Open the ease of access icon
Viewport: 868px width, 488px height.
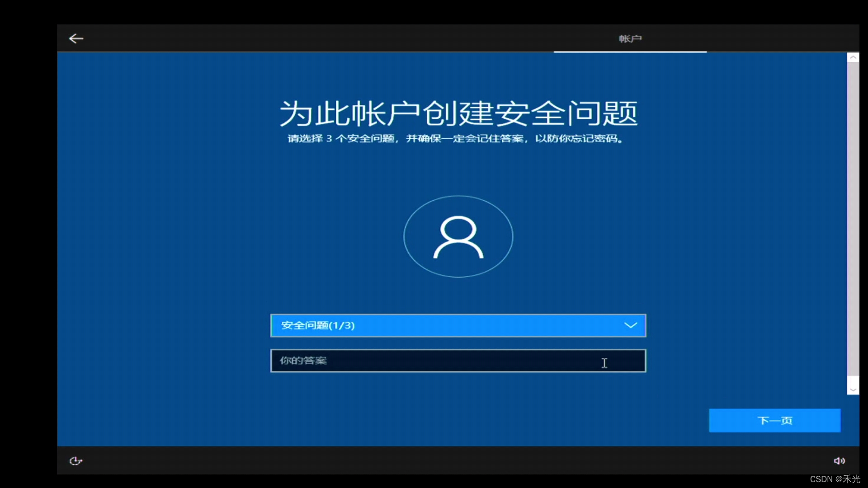pos(75,461)
